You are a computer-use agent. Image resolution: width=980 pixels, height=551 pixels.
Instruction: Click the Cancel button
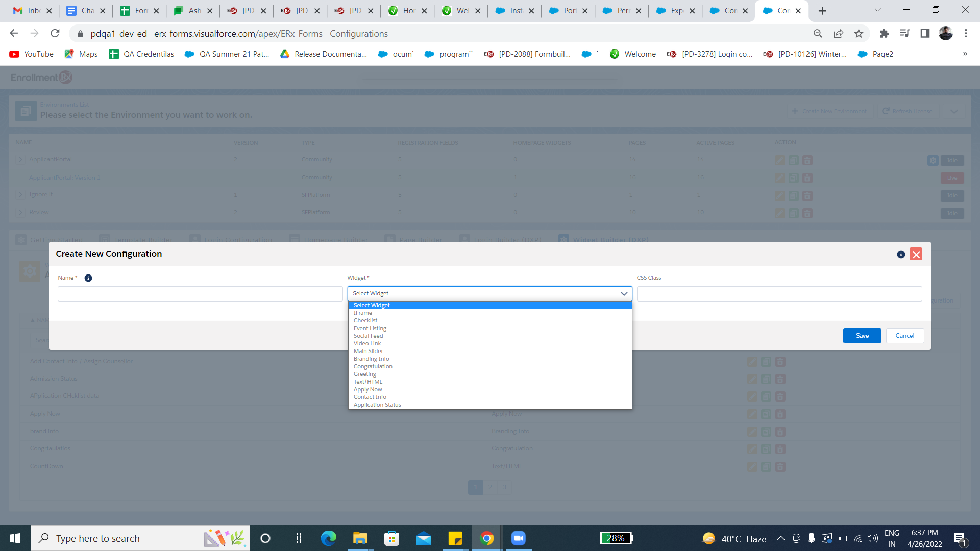pos(904,336)
